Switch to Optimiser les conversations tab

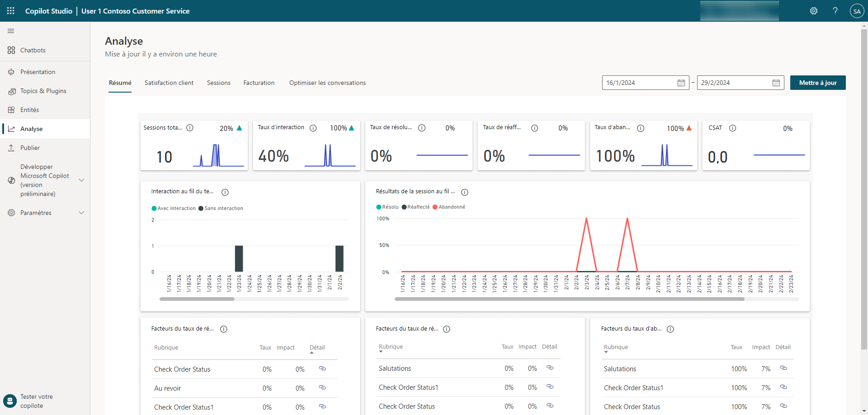tap(328, 83)
